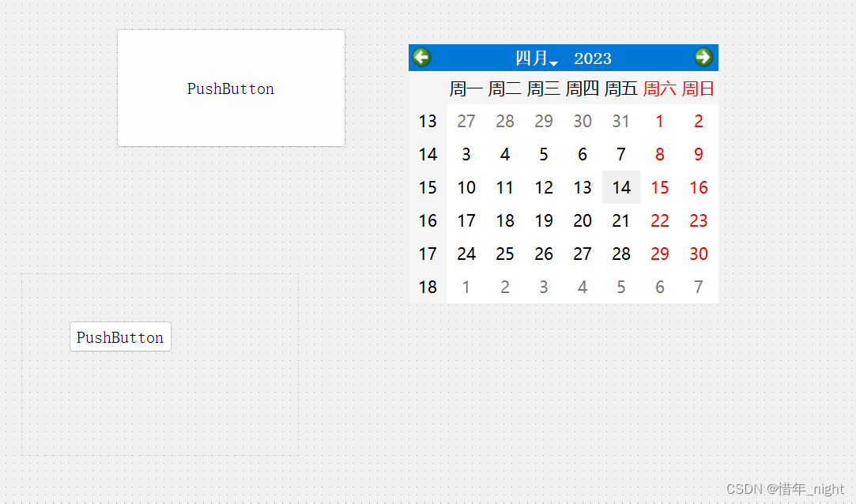Image resolution: width=856 pixels, height=504 pixels.
Task: Click week number 13 label
Action: (x=428, y=121)
